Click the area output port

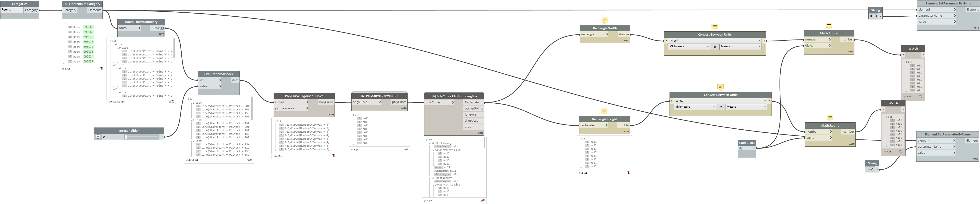point(473,127)
